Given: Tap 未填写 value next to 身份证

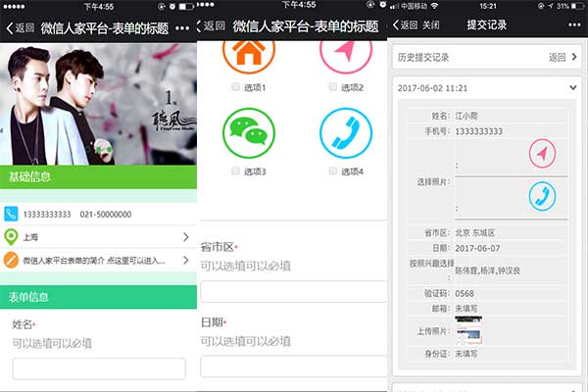Looking at the screenshot, I should click(x=466, y=354).
